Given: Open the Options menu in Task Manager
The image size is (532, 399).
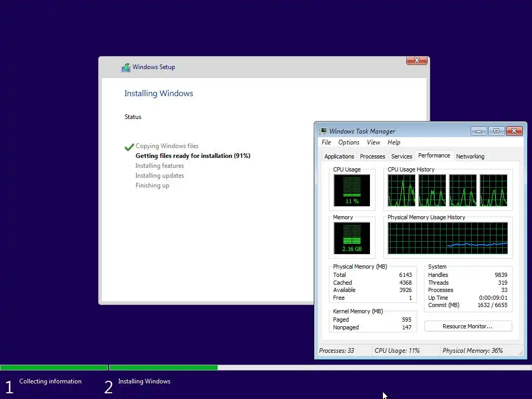Looking at the screenshot, I should click(349, 142).
